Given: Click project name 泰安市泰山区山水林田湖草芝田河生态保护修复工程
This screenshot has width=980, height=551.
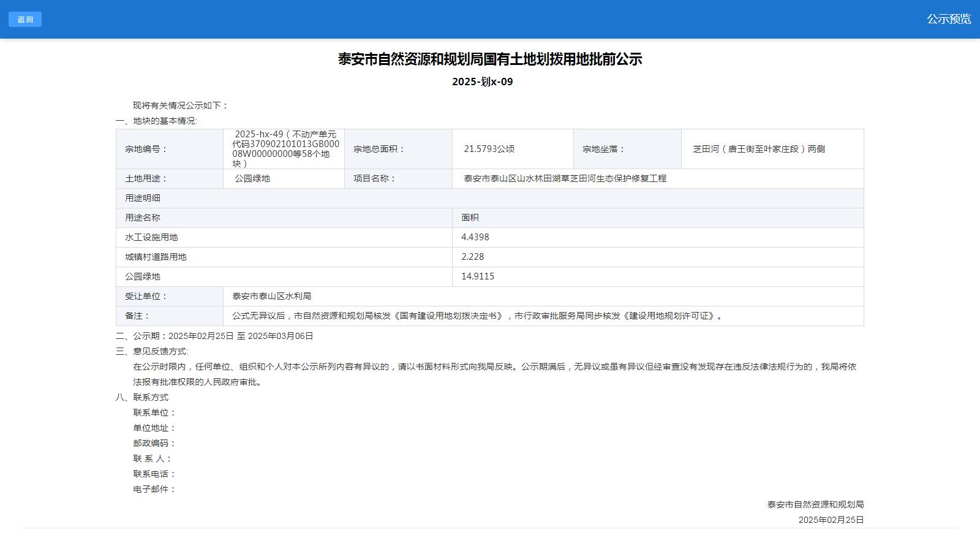Looking at the screenshot, I should 565,178.
